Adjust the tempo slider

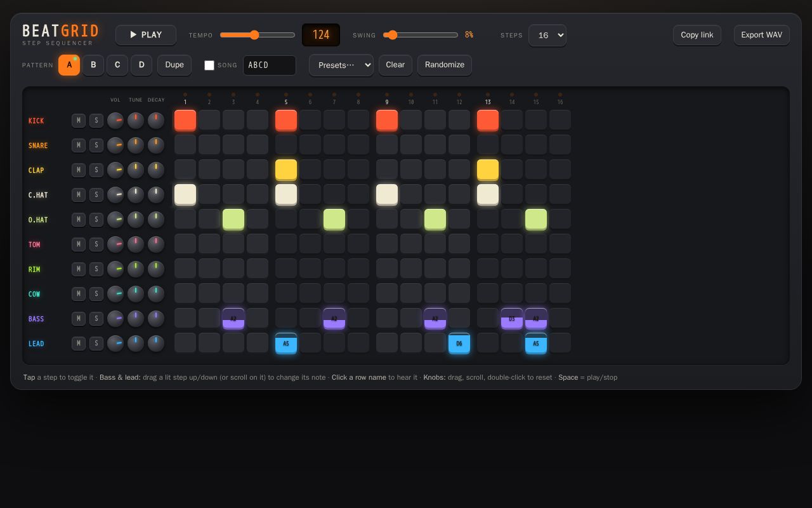point(258,35)
